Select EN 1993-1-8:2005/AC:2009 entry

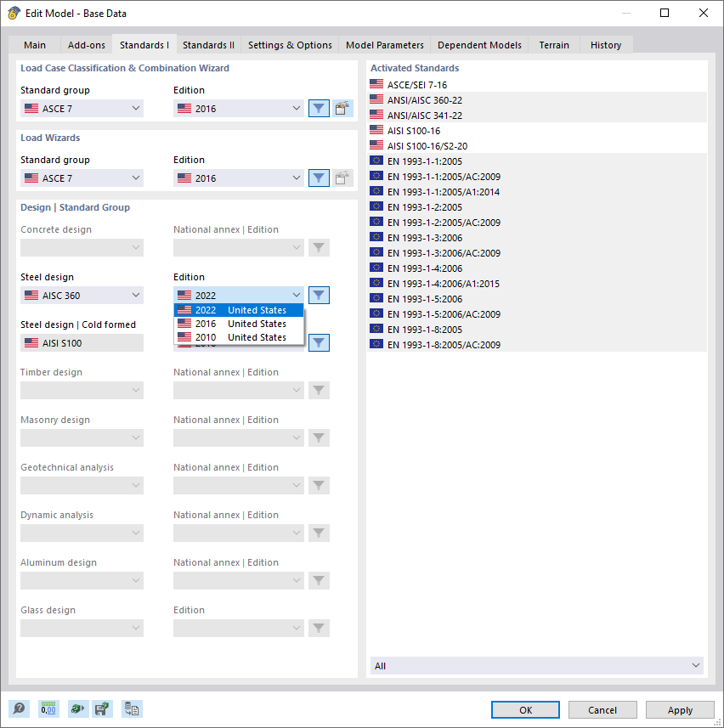(537, 346)
